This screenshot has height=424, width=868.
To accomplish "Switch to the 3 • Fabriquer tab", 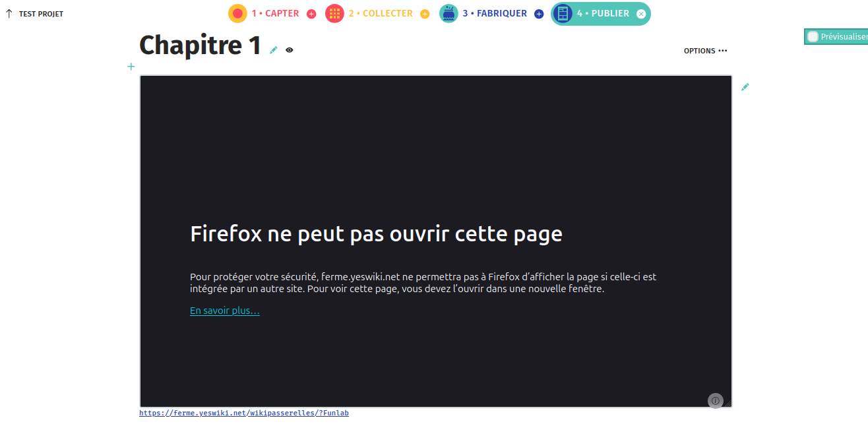I will pos(495,13).
